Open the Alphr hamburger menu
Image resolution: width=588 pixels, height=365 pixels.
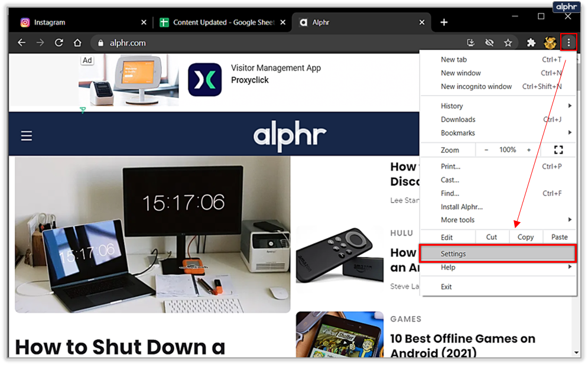(x=26, y=136)
